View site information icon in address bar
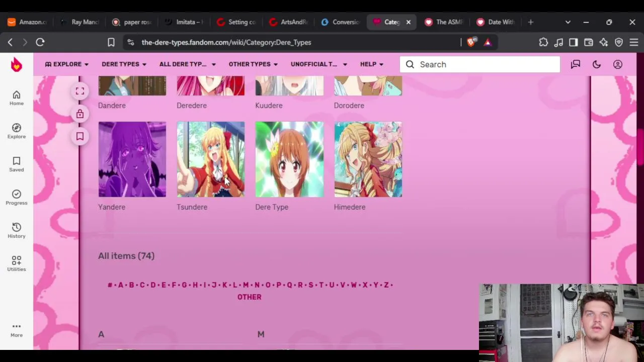Viewport: 644px width, 362px height. click(131, 42)
